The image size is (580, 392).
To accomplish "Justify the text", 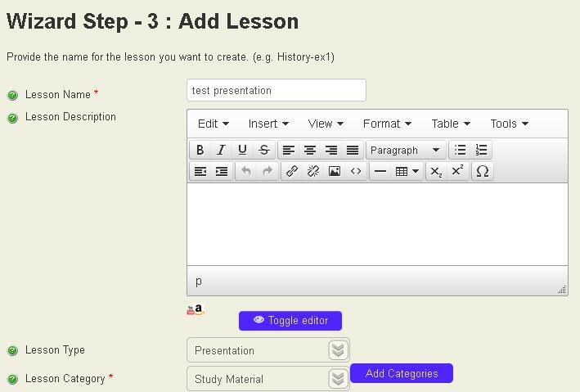I will [x=353, y=150].
